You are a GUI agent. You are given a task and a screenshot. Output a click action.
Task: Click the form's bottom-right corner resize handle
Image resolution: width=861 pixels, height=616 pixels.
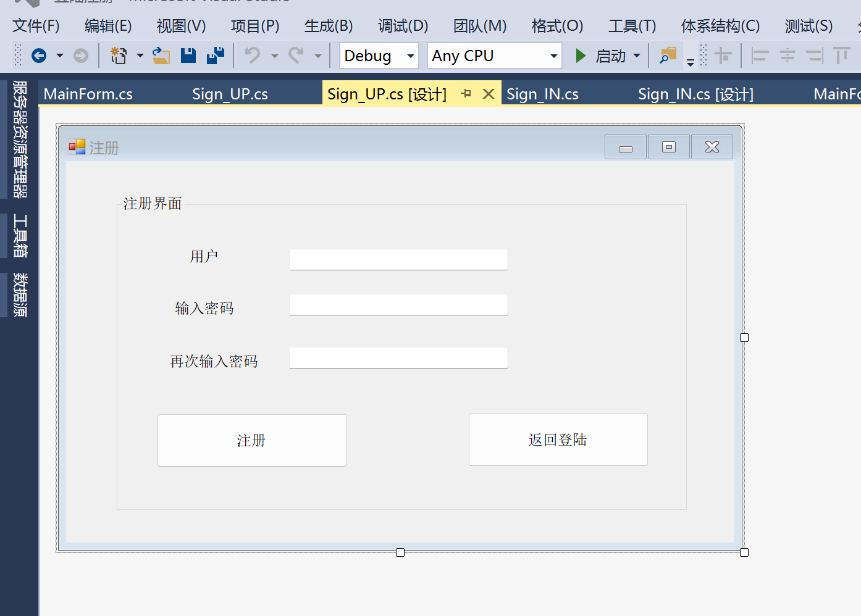(x=744, y=552)
